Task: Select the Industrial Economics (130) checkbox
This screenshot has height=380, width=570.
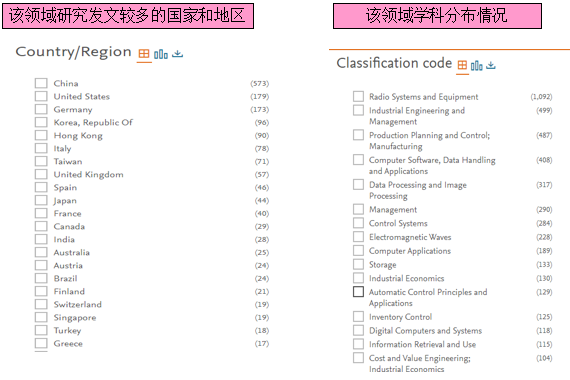Action: click(x=358, y=278)
